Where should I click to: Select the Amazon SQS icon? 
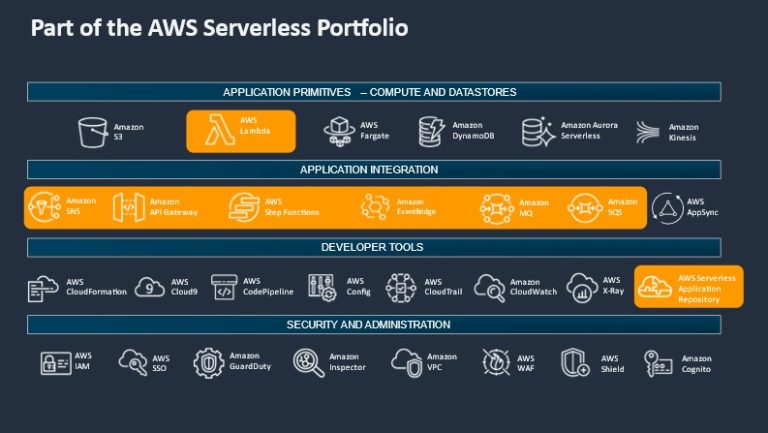(x=585, y=208)
